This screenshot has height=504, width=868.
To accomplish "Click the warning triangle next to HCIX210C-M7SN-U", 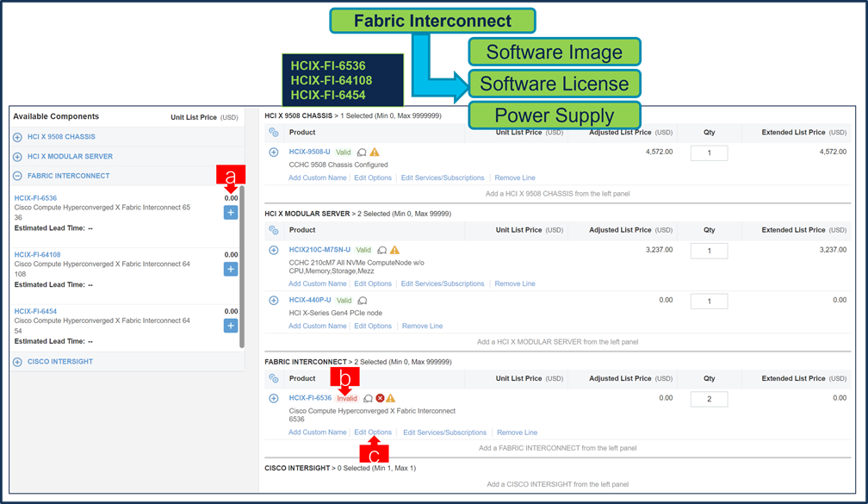I will (394, 250).
